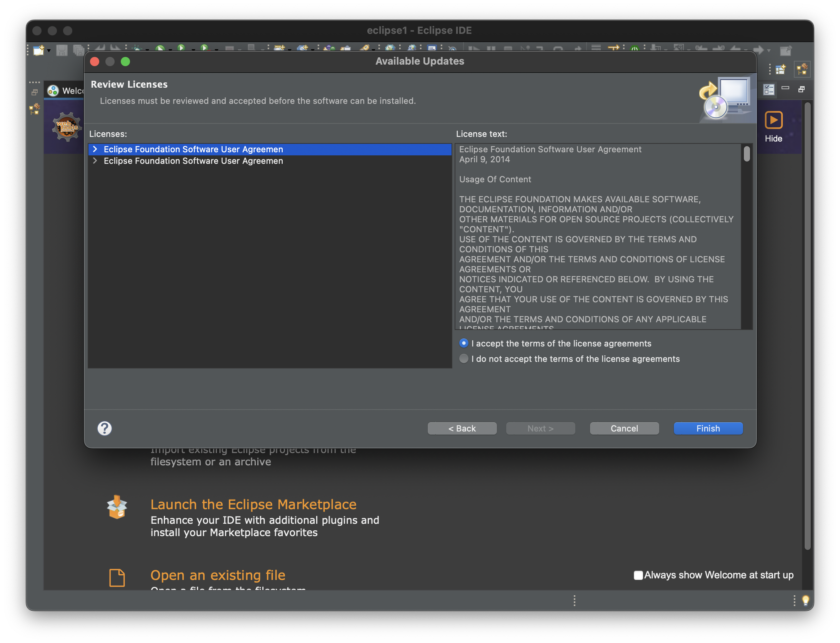The height and width of the screenshot is (643, 840).
Task: Select I accept the license terms
Action: pos(464,343)
